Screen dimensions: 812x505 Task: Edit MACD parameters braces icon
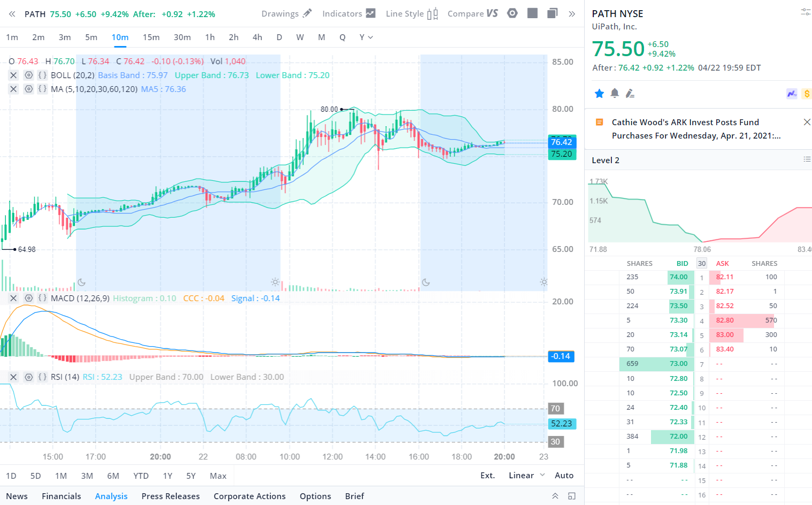pyautogui.click(x=42, y=299)
